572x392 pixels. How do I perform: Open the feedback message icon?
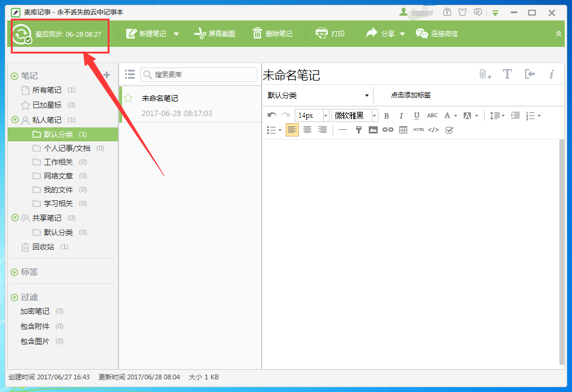pos(478,12)
